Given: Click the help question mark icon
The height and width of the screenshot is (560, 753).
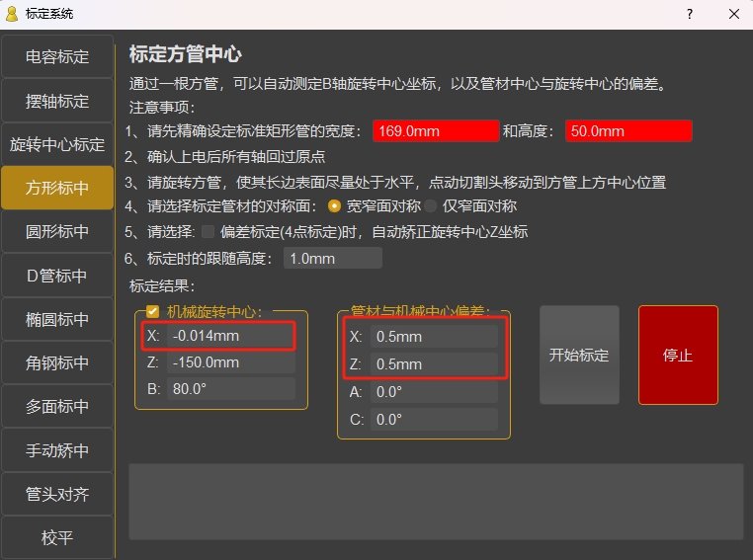Looking at the screenshot, I should pos(690,14).
